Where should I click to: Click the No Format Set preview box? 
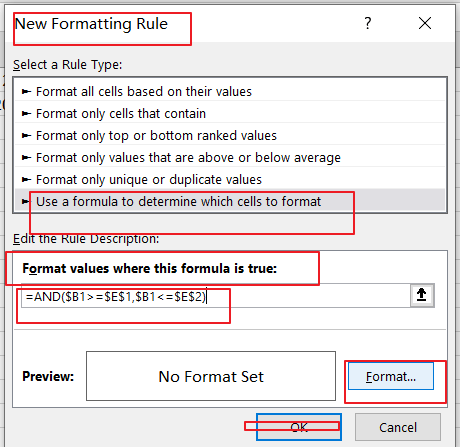click(x=211, y=376)
